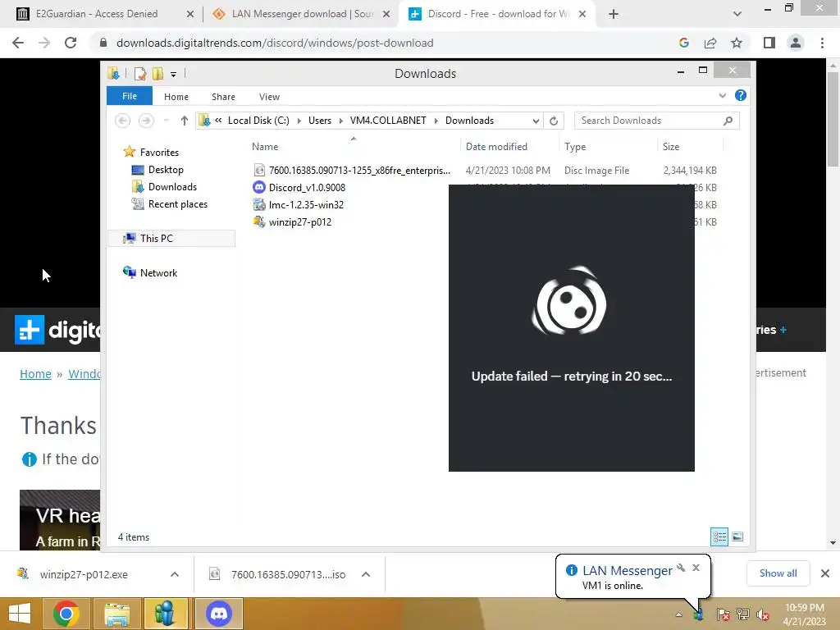Show hidden system tray icons

(x=678, y=614)
